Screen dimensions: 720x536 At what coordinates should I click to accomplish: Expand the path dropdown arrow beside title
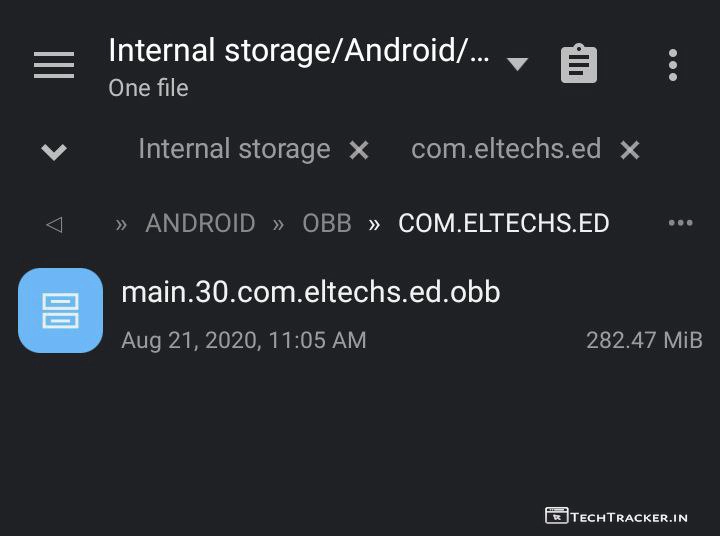pos(517,64)
